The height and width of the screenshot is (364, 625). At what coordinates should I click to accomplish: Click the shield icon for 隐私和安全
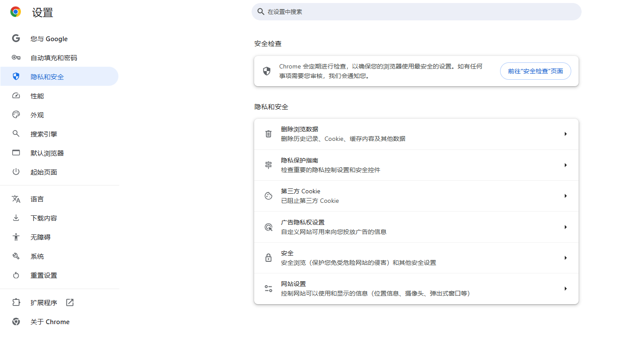click(16, 77)
